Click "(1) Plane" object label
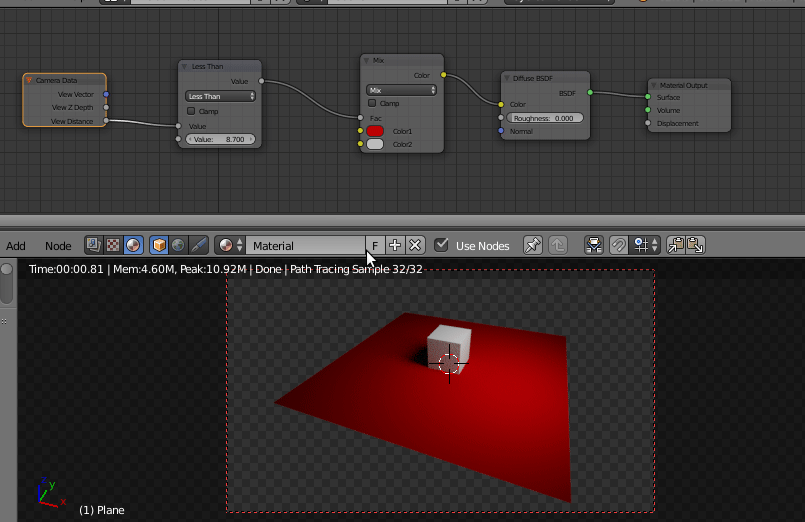The width and height of the screenshot is (805, 522). [x=102, y=510]
